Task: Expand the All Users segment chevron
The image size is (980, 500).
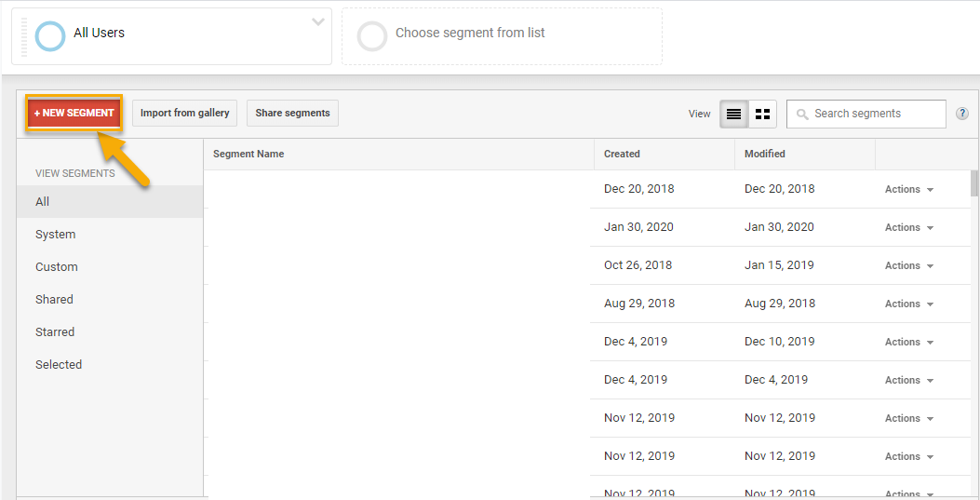Action: click(x=318, y=21)
